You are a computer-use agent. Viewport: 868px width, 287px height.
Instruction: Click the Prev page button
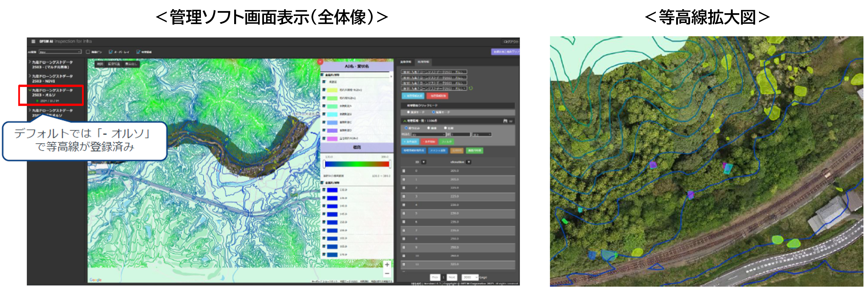[x=435, y=277]
